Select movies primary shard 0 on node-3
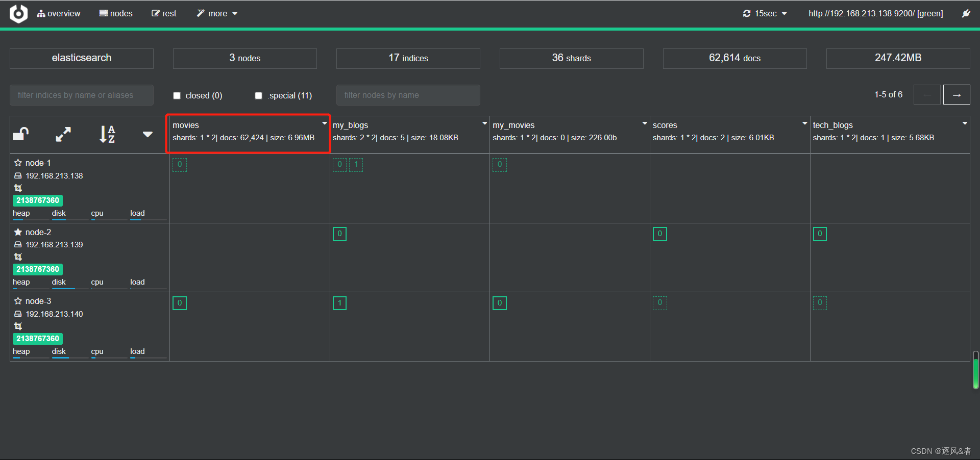This screenshot has width=980, height=460. [180, 303]
